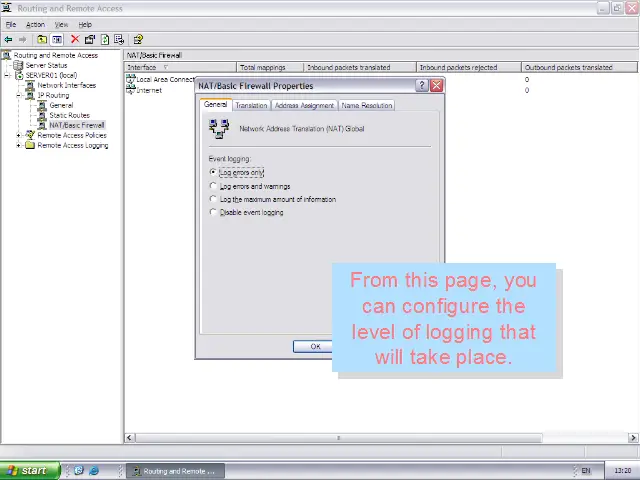Viewport: 640px width, 480px height.
Task: Sort by Outbound packets translated column
Action: click(579, 67)
